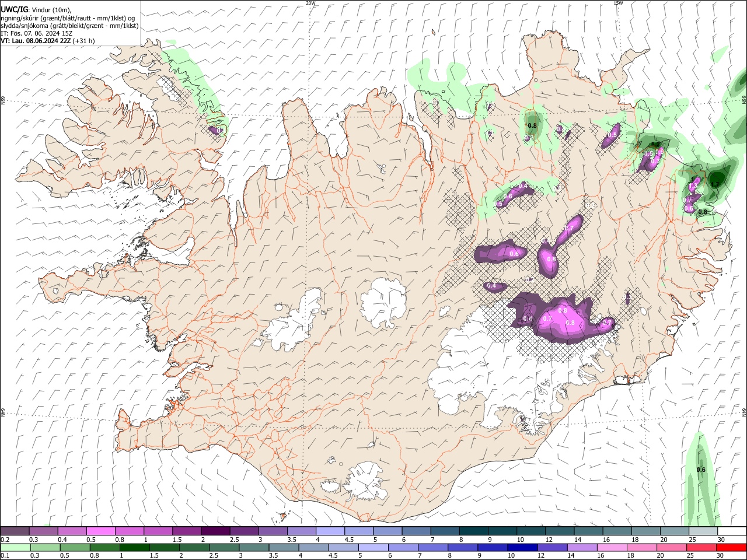Click the 'slydda/snjókoma' legend description line
The width and height of the screenshot is (747, 560).
click(x=69, y=26)
